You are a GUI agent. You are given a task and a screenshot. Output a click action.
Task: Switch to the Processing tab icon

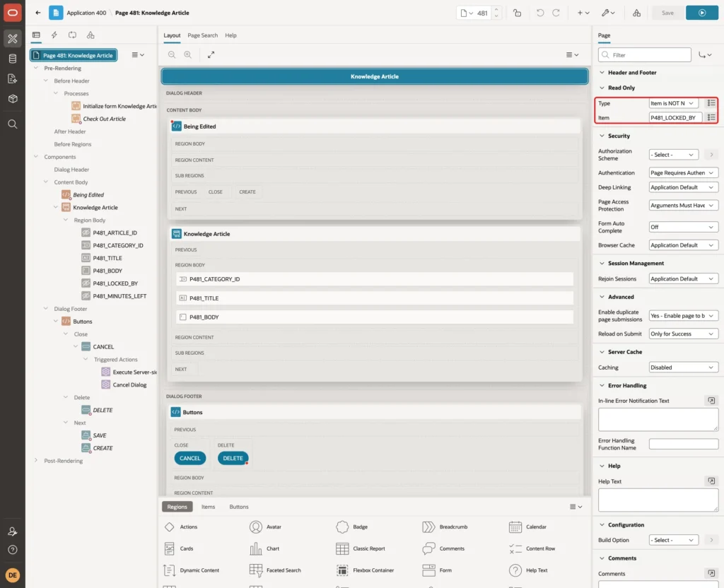(72, 35)
